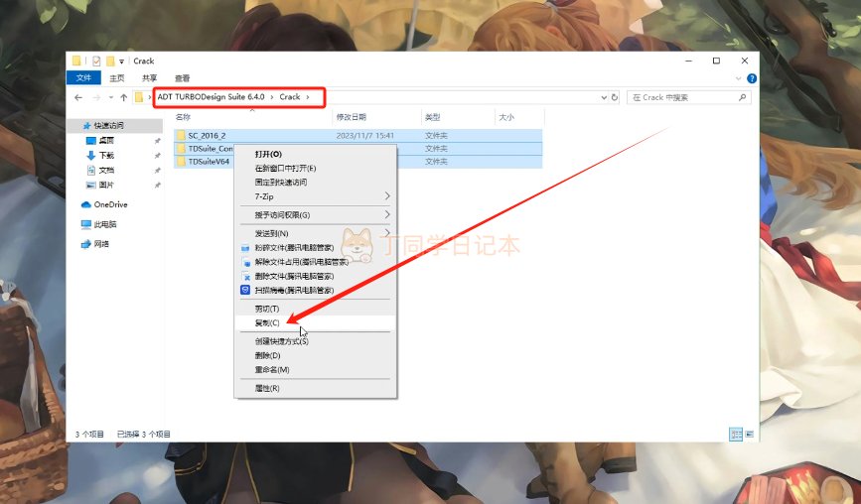The image size is (861, 504).
Task: Click the quick access properties checkmark icon in title bar
Action: tap(94, 61)
